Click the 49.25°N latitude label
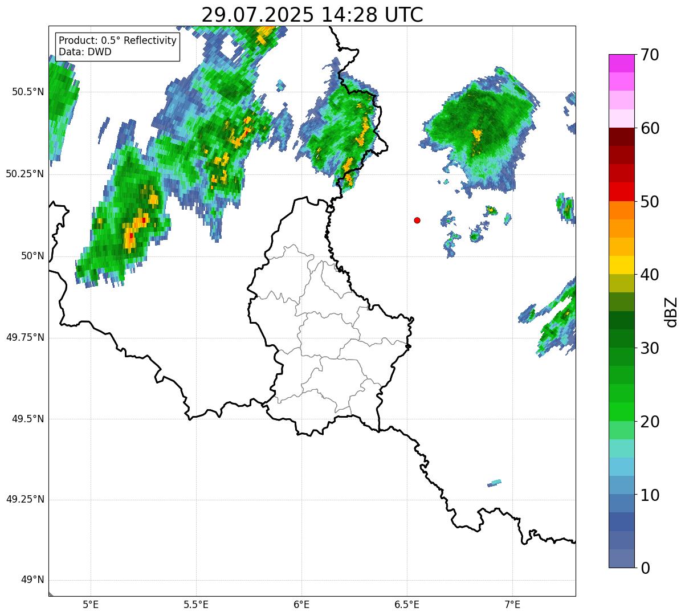The height and width of the screenshot is (616, 685). 25,500
